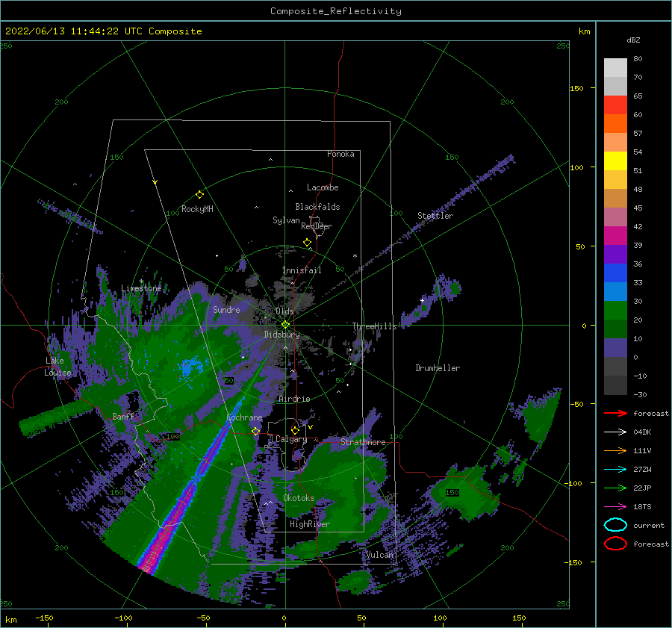Image resolution: width=672 pixels, height=628 pixels.
Task: Click the magenta 18TS arrow icon
Action: 615,507
